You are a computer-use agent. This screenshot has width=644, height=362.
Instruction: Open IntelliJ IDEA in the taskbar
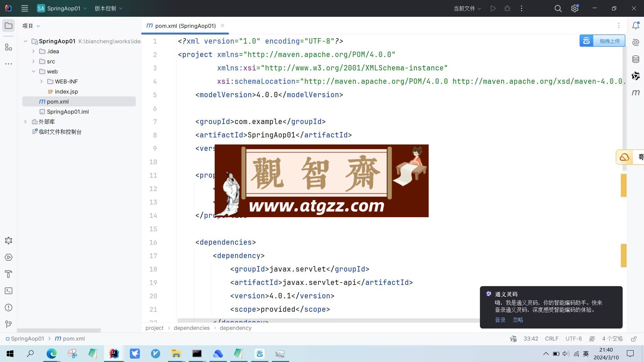click(x=114, y=354)
